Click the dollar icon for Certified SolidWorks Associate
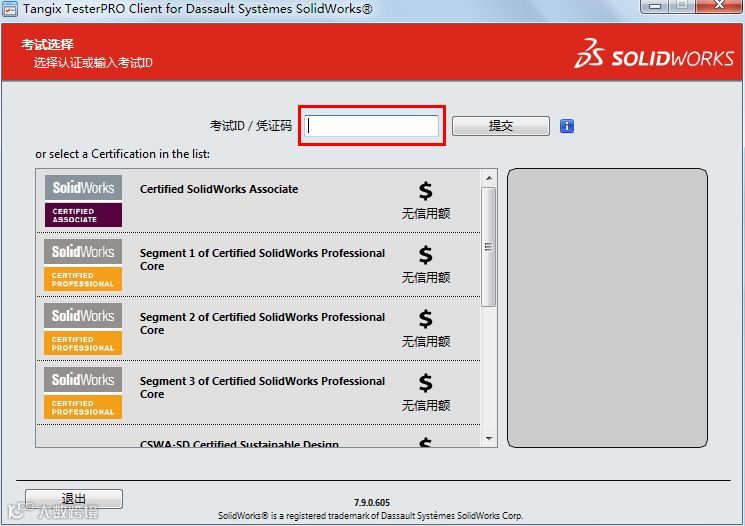Image resolution: width=745 pixels, height=526 pixels. point(426,191)
